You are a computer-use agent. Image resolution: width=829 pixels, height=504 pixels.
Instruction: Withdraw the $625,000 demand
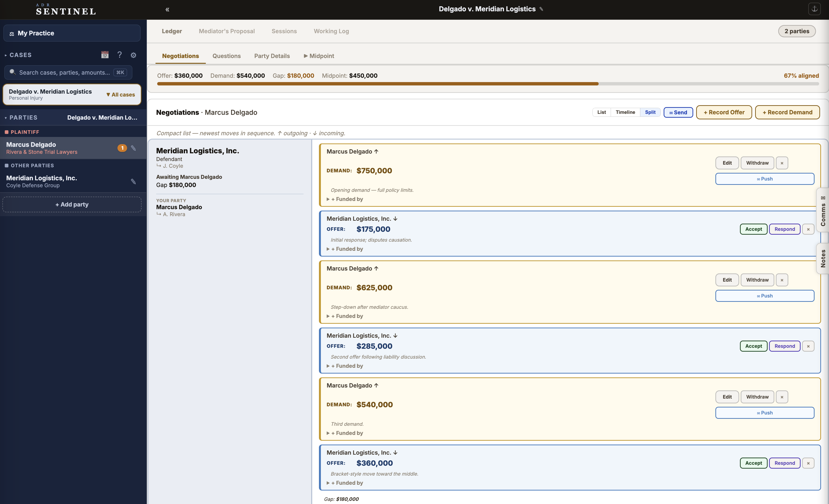(x=757, y=280)
